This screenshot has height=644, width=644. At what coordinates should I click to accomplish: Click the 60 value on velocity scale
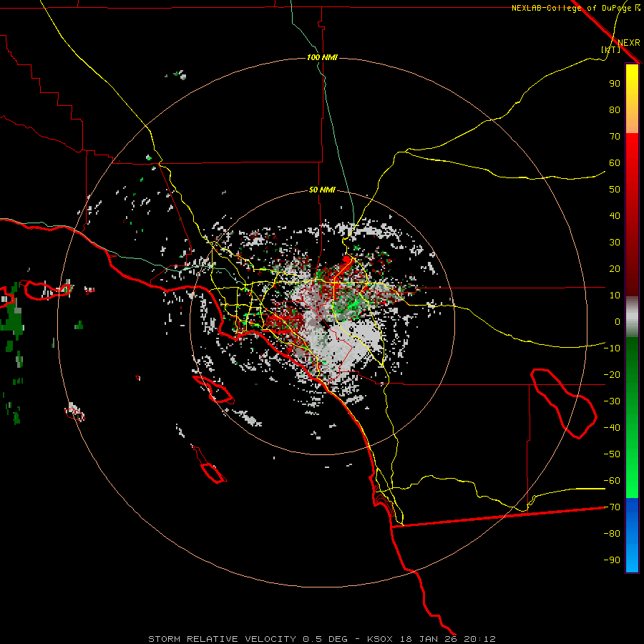point(615,162)
